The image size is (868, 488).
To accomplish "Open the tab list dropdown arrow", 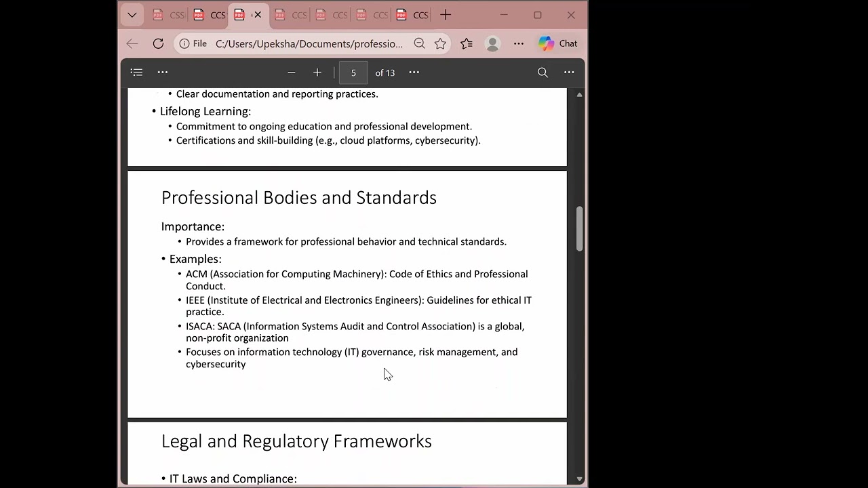I will click(132, 15).
